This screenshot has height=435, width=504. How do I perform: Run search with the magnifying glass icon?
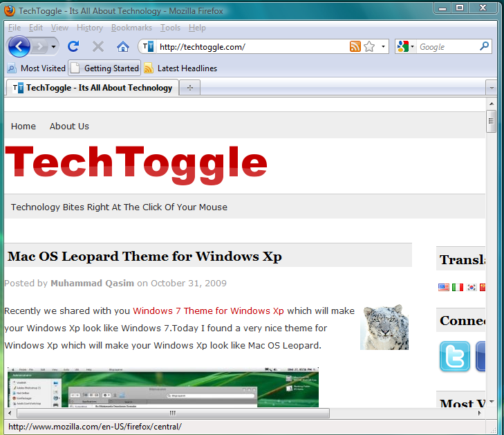coord(485,46)
